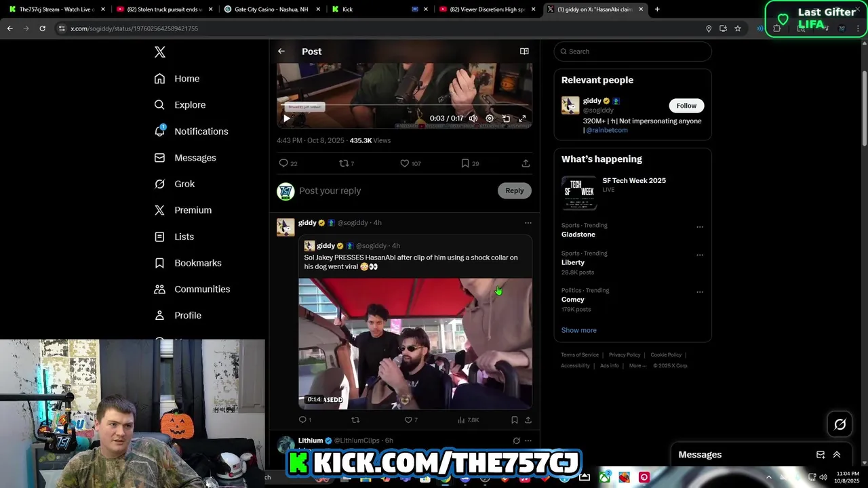The height and width of the screenshot is (488, 868).
Task: Open SF Tech Week 2025 event
Action: click(x=633, y=192)
